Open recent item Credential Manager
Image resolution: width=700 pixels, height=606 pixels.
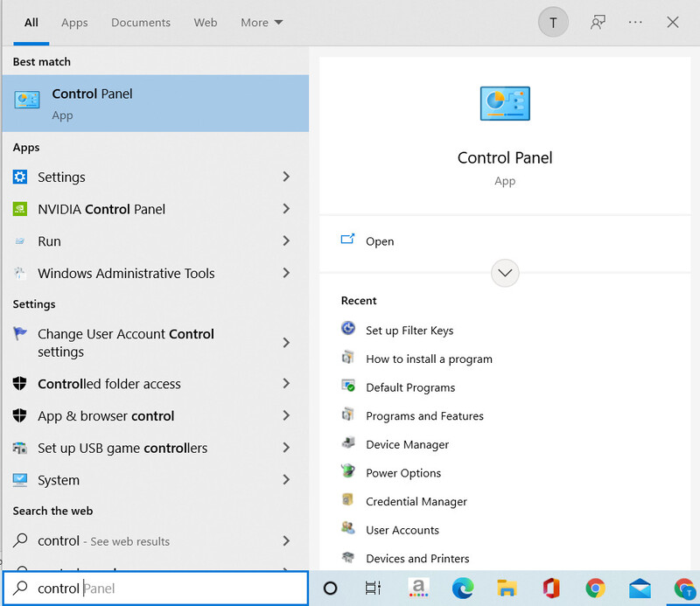416,502
